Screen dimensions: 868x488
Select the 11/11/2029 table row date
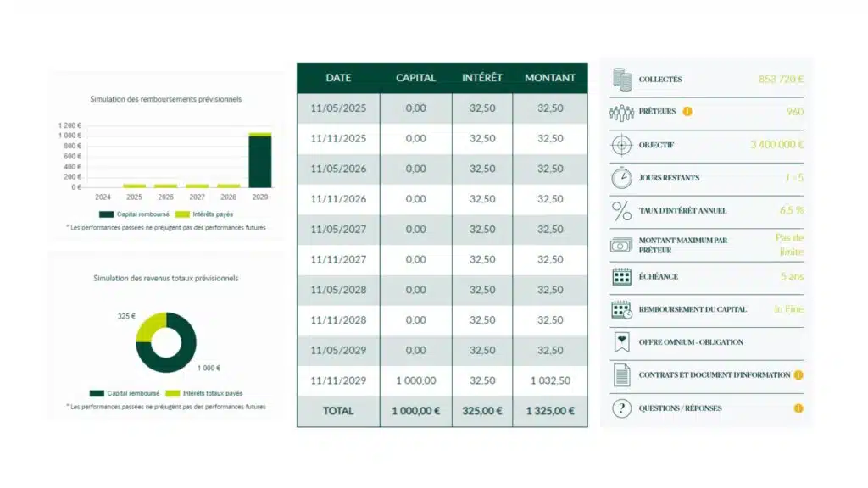coord(338,381)
